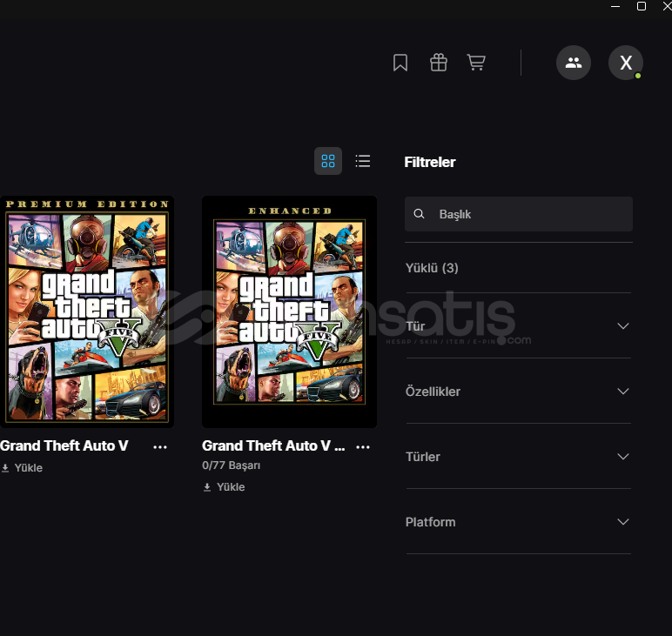Click Yükle under Premium Edition GTA V
This screenshot has height=636, width=672.
pos(23,468)
